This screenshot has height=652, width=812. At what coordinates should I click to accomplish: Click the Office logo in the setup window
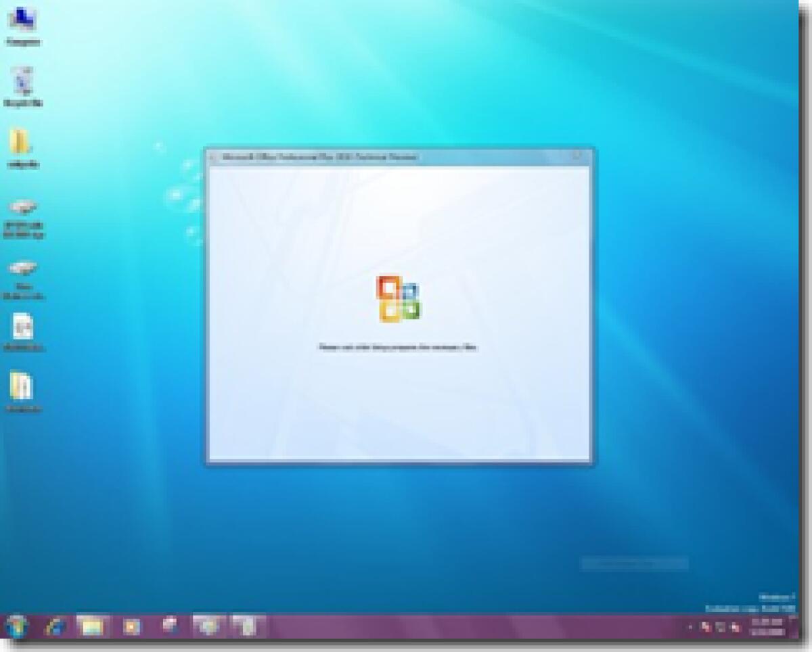pyautogui.click(x=399, y=298)
